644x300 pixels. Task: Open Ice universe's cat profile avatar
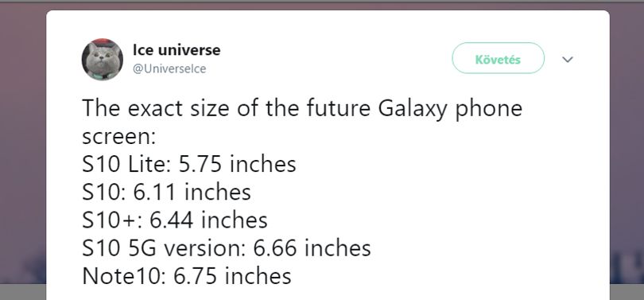point(103,59)
